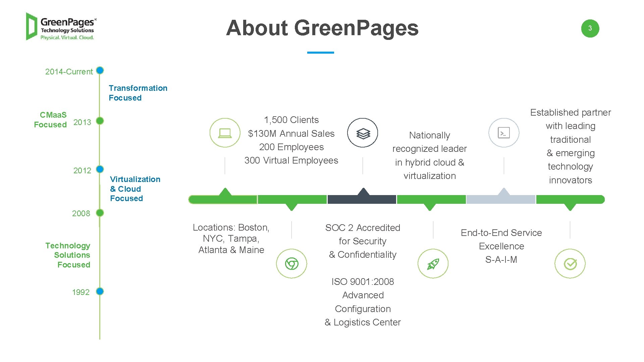Click the checkmark circle icon
644x362 pixels.
click(570, 264)
